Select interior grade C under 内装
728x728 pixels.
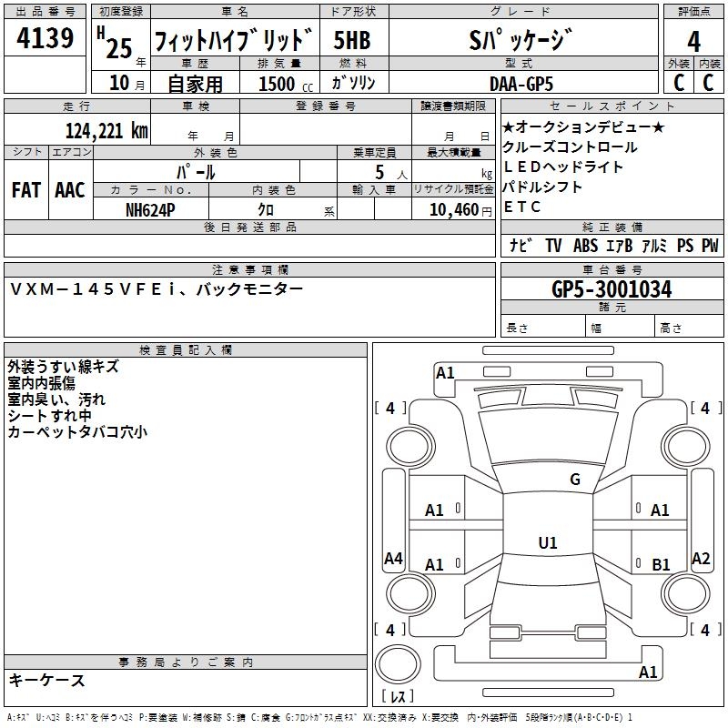tap(708, 83)
